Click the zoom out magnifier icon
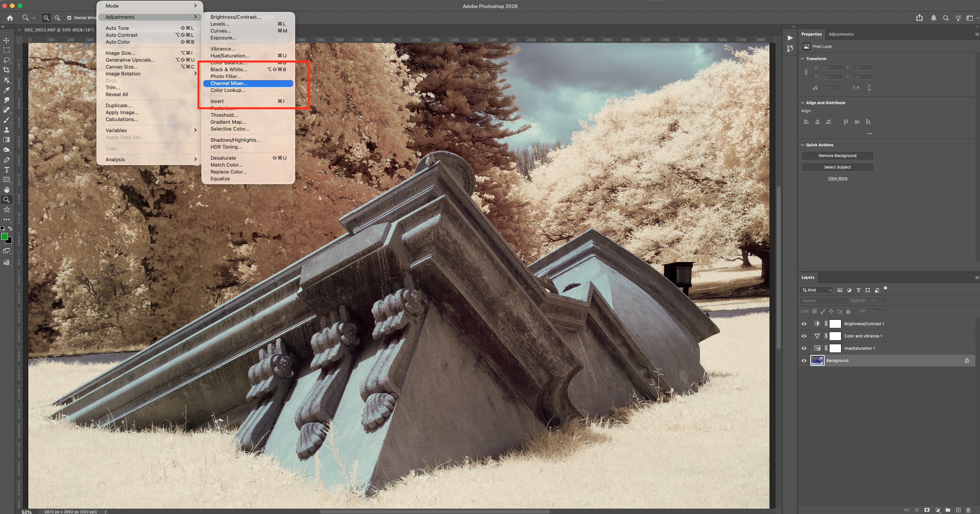This screenshot has height=514, width=980. tap(57, 18)
